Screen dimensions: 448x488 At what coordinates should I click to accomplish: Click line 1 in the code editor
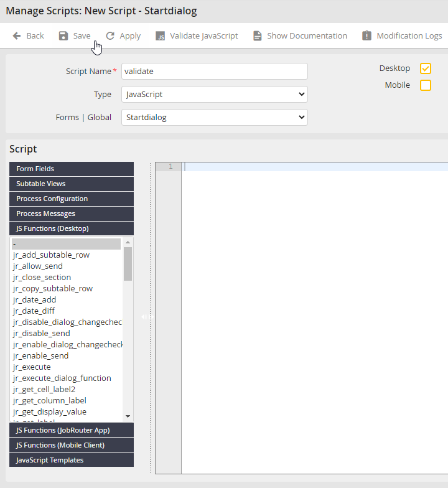(315, 167)
